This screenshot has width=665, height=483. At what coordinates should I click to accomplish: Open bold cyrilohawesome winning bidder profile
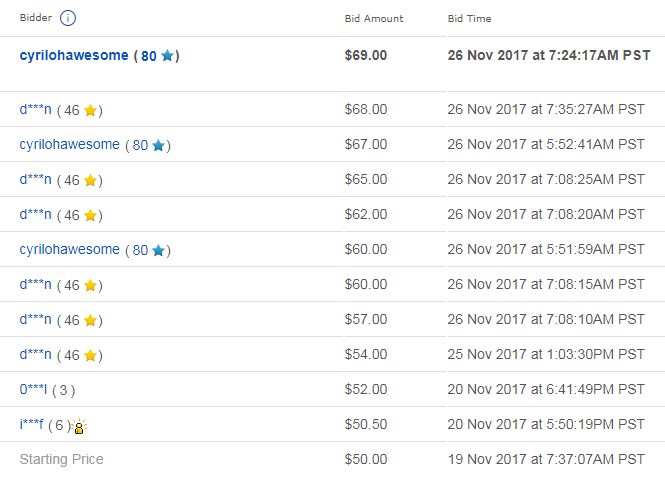tap(74, 55)
